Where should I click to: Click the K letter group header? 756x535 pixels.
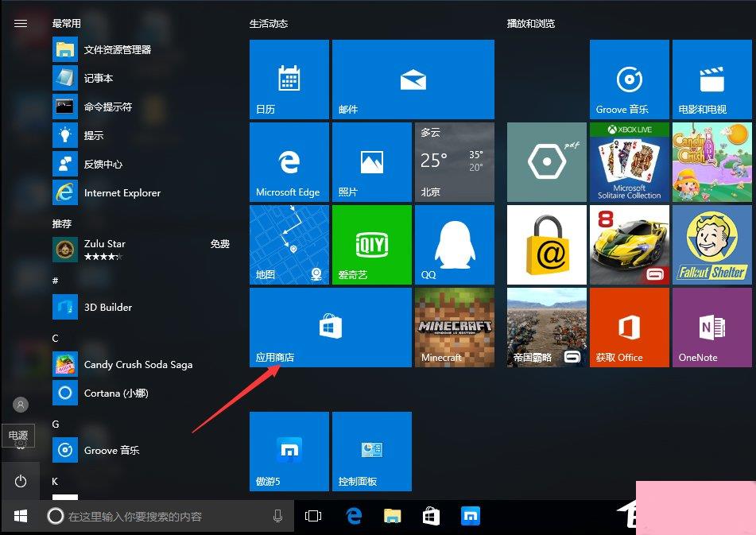pyautogui.click(x=55, y=481)
